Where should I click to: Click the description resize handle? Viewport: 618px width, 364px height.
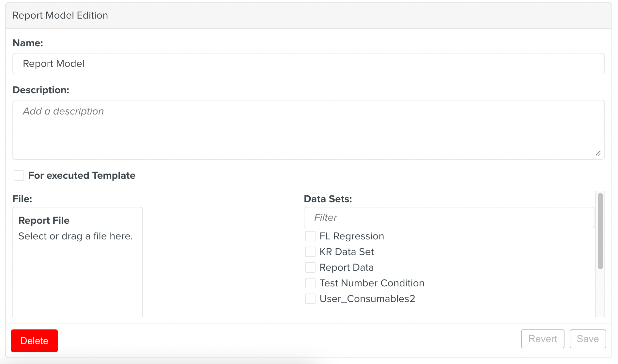[x=598, y=153]
